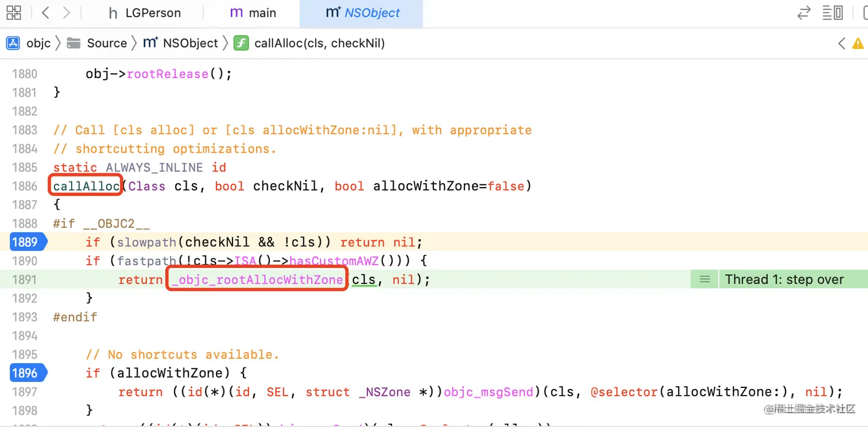The image size is (868, 427).
Task: Go to the previous issue
Action: [x=842, y=43]
